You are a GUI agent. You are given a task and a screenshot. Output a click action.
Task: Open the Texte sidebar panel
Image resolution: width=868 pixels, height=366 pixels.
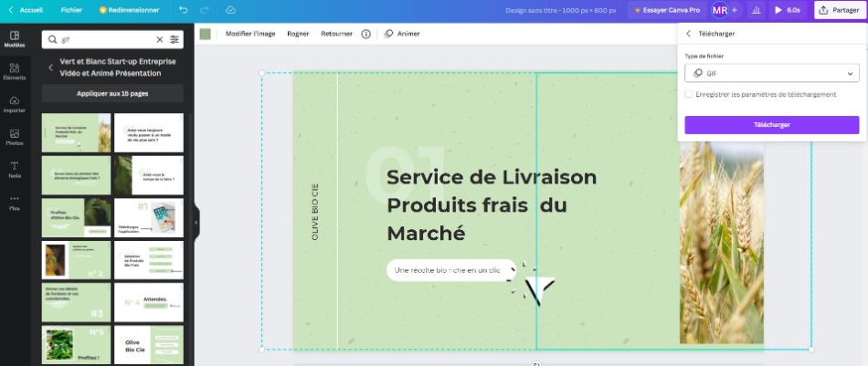(x=15, y=170)
